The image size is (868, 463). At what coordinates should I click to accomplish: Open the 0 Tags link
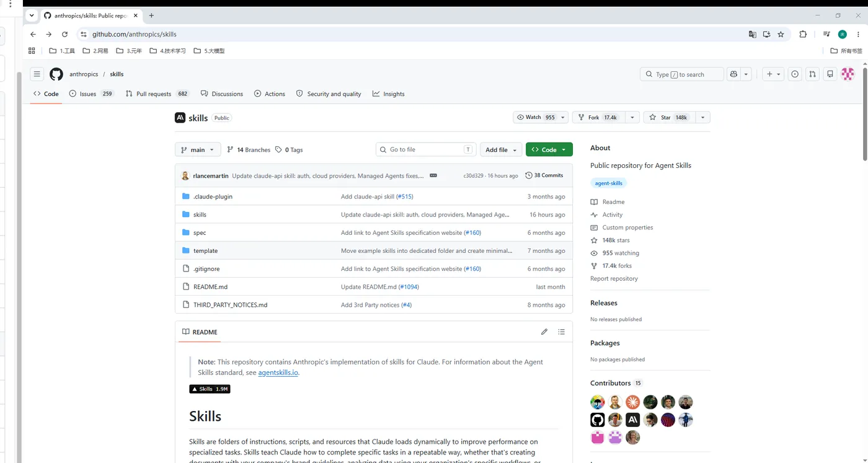tap(289, 149)
